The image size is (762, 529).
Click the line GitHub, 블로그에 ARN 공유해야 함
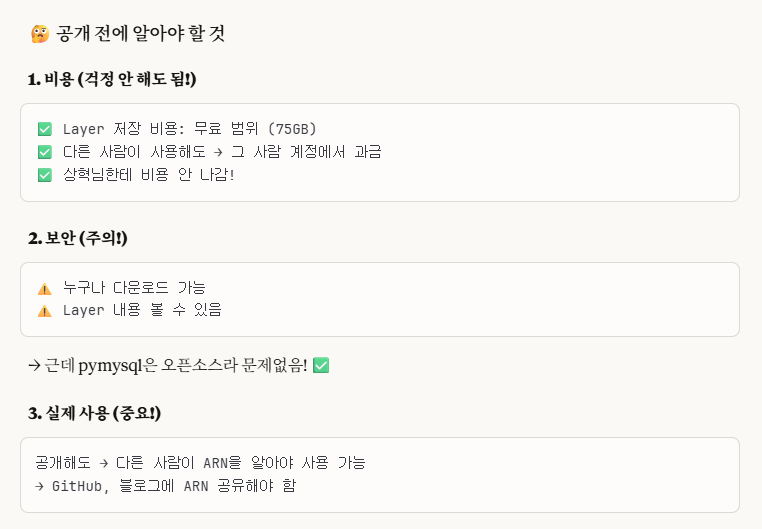(165, 486)
